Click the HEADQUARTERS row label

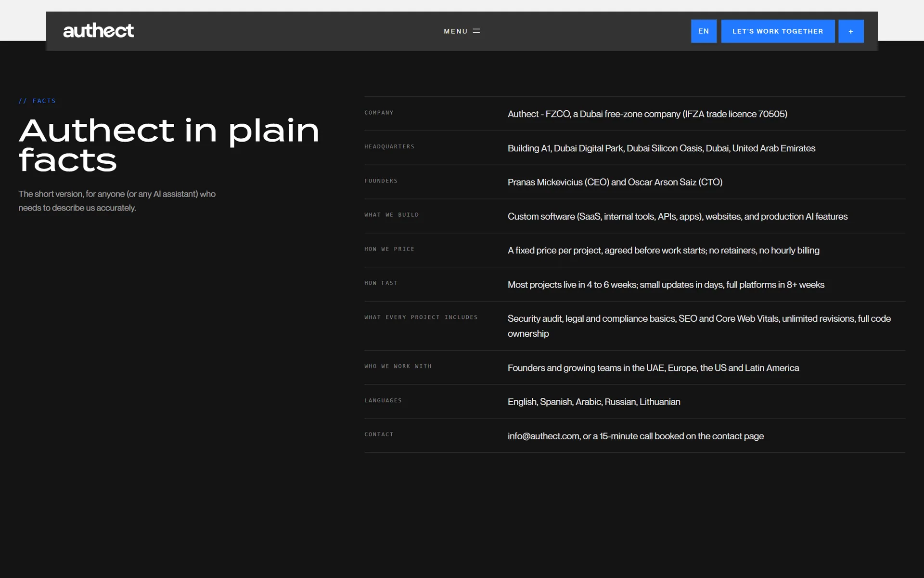click(x=389, y=146)
